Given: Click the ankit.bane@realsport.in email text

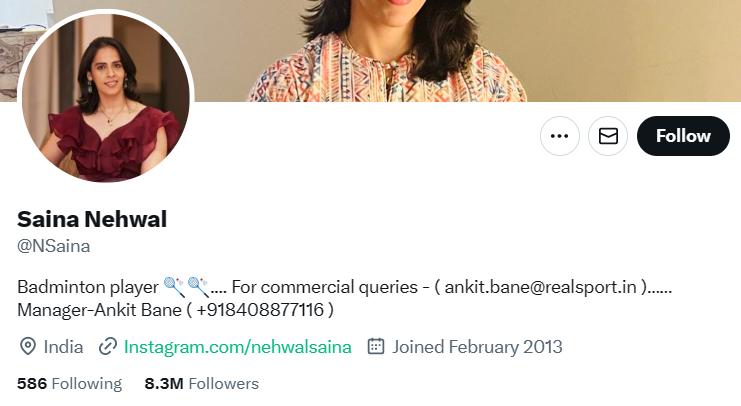Looking at the screenshot, I should point(541,287).
